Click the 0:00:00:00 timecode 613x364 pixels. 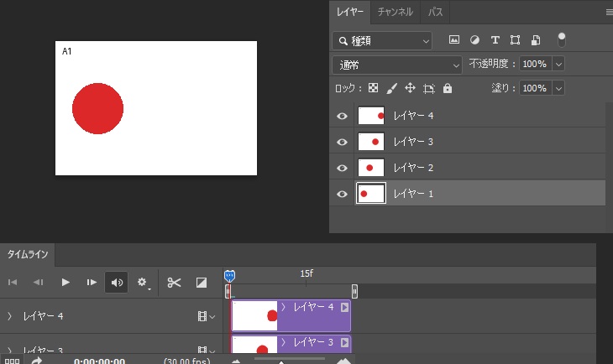(x=99, y=361)
